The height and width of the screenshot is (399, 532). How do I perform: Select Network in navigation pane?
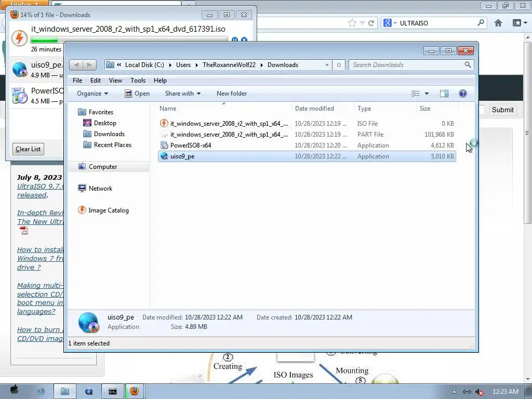[100, 188]
